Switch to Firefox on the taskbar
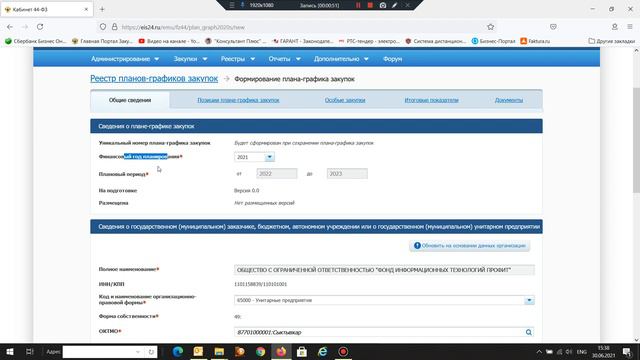Image resolution: width=640 pixels, height=360 pixels. point(281,351)
